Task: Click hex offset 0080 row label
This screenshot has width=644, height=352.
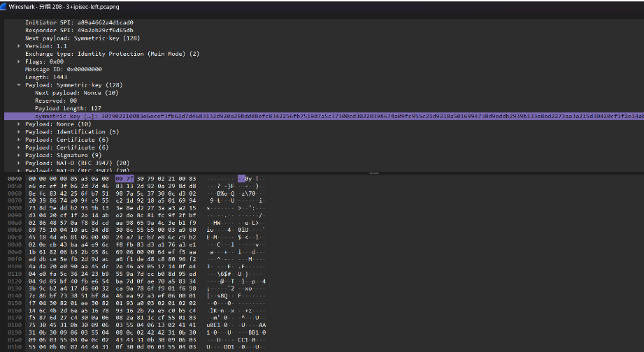Action: pos(15,208)
